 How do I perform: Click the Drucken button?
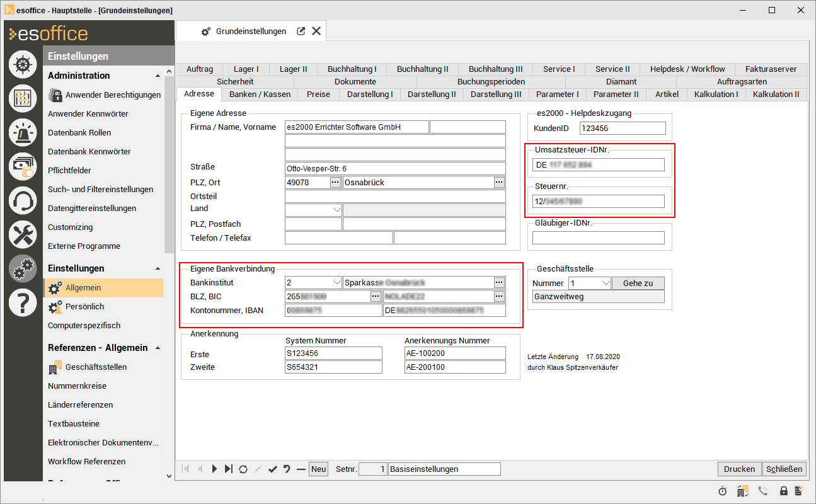point(739,469)
